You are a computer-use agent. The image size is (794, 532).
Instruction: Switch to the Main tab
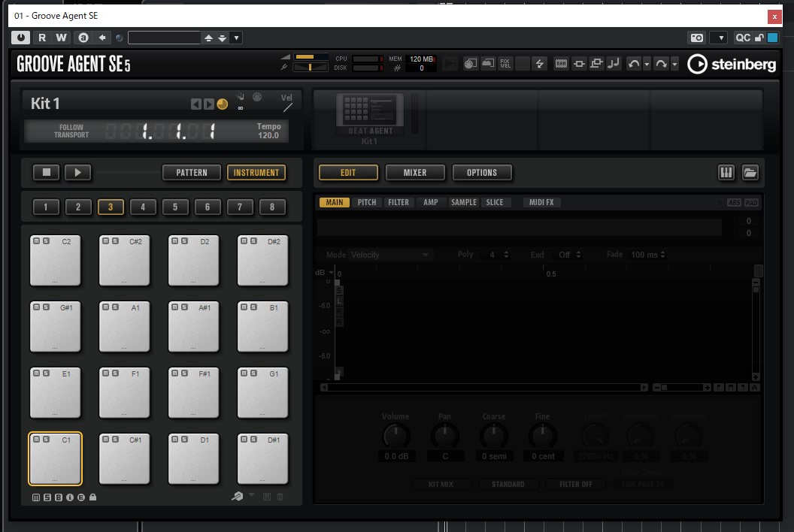[334, 202]
